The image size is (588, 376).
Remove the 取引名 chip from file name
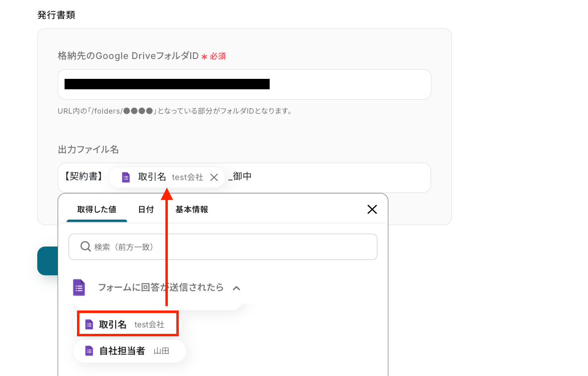(x=214, y=177)
